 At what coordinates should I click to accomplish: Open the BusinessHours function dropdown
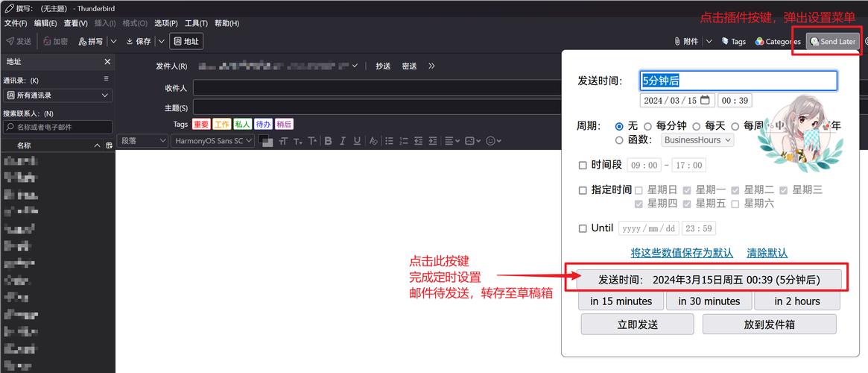[697, 140]
